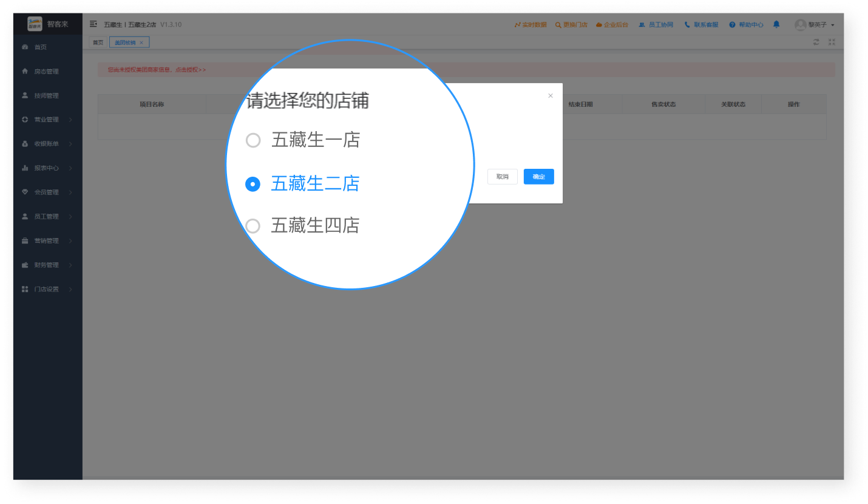Viewport: 868px width, 504px height.
Task: Click the refresh icon on the tab bar
Action: tap(816, 42)
